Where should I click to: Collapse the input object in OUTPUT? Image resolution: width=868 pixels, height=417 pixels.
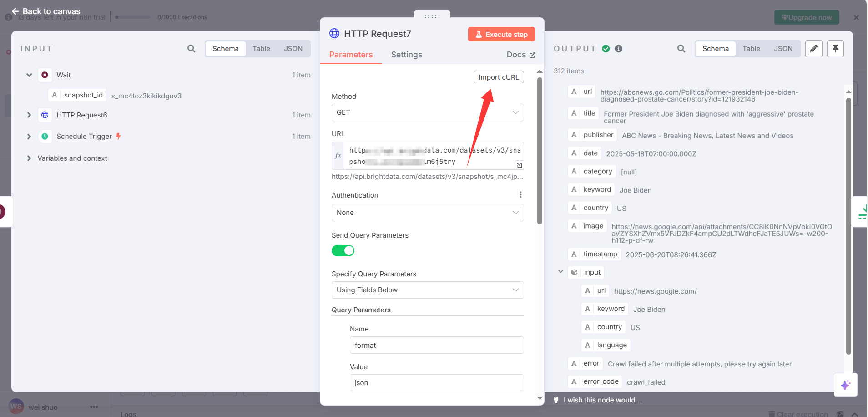pos(560,272)
